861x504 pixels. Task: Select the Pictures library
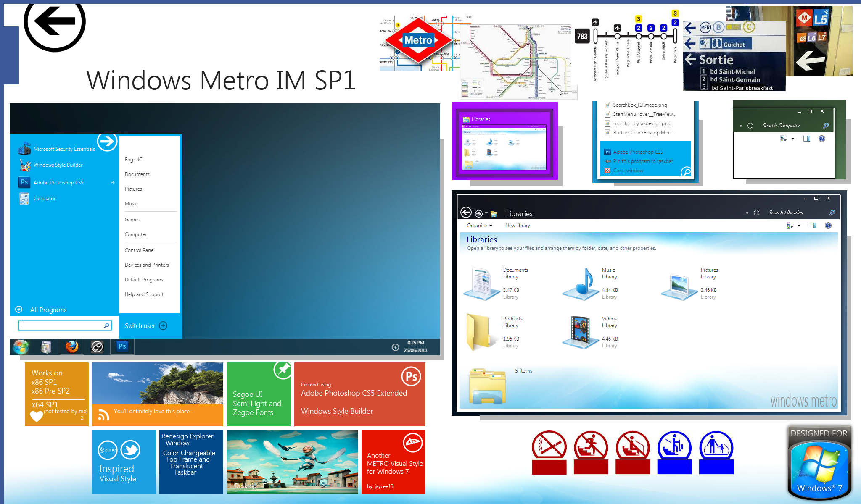[689, 283]
